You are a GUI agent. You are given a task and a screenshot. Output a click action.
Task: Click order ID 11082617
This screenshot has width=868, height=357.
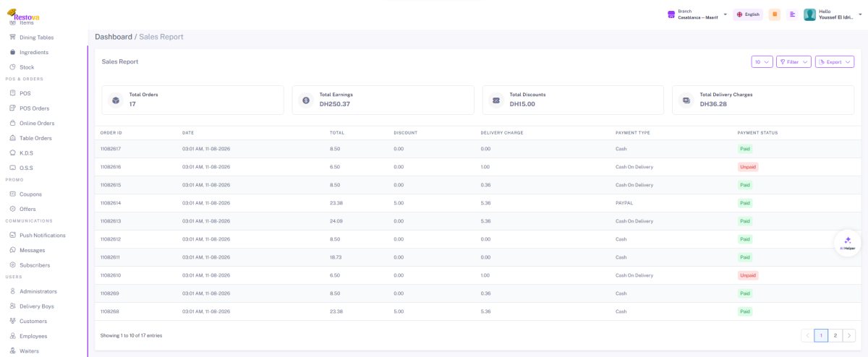(x=110, y=149)
